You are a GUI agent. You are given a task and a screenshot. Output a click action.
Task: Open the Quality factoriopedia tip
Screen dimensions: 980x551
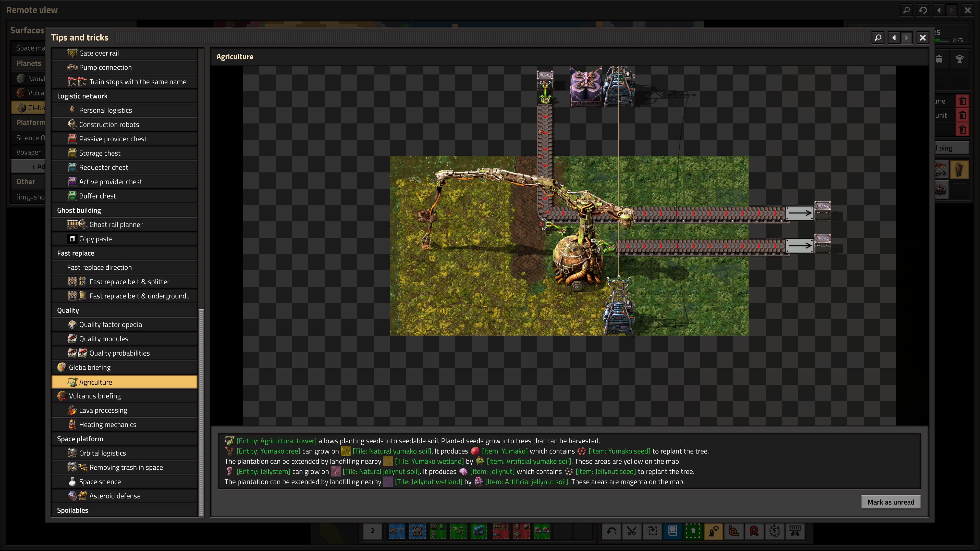point(124,325)
